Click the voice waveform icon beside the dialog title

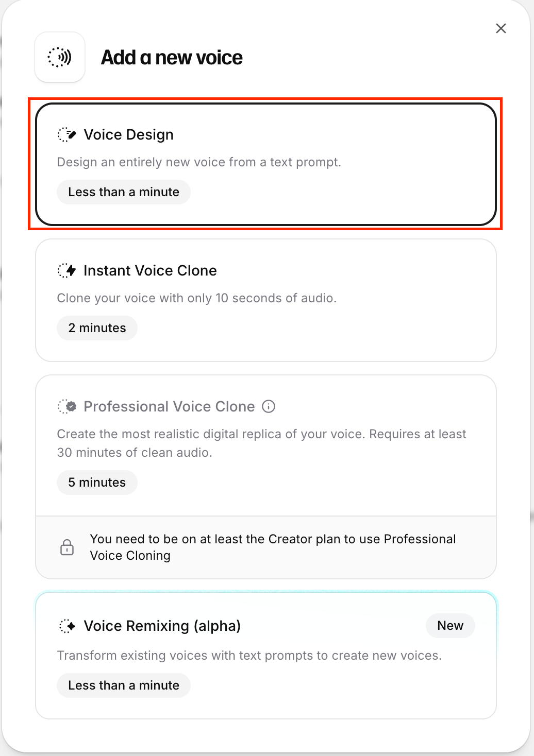(x=60, y=57)
